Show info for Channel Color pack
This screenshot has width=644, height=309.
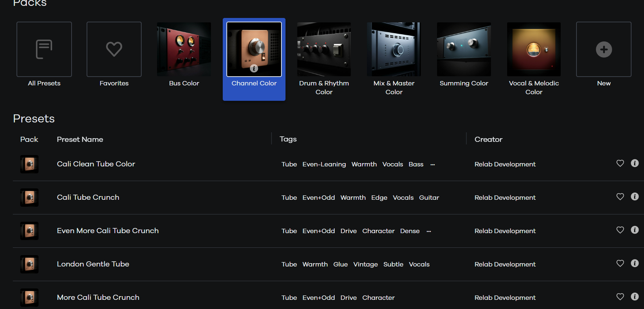pos(254,69)
